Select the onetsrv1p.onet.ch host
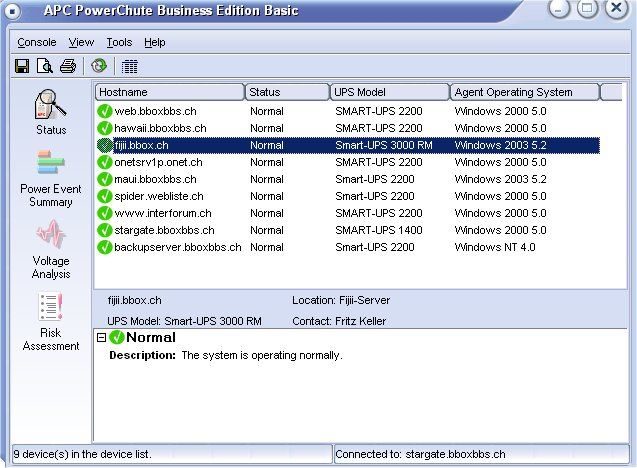 158,162
